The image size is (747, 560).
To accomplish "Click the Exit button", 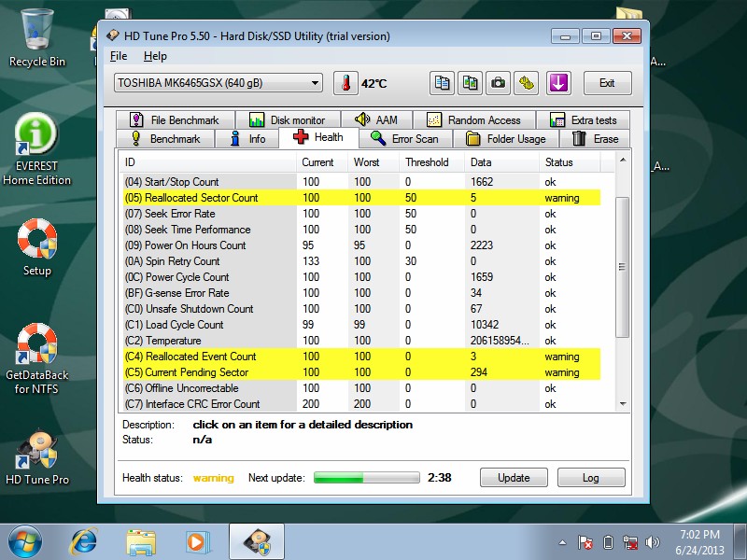I will (608, 83).
